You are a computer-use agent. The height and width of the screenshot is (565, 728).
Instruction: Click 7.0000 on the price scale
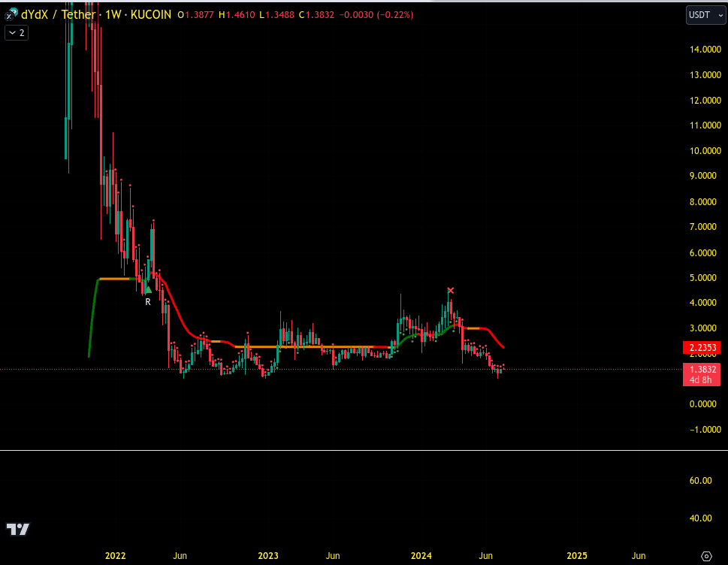pos(703,227)
